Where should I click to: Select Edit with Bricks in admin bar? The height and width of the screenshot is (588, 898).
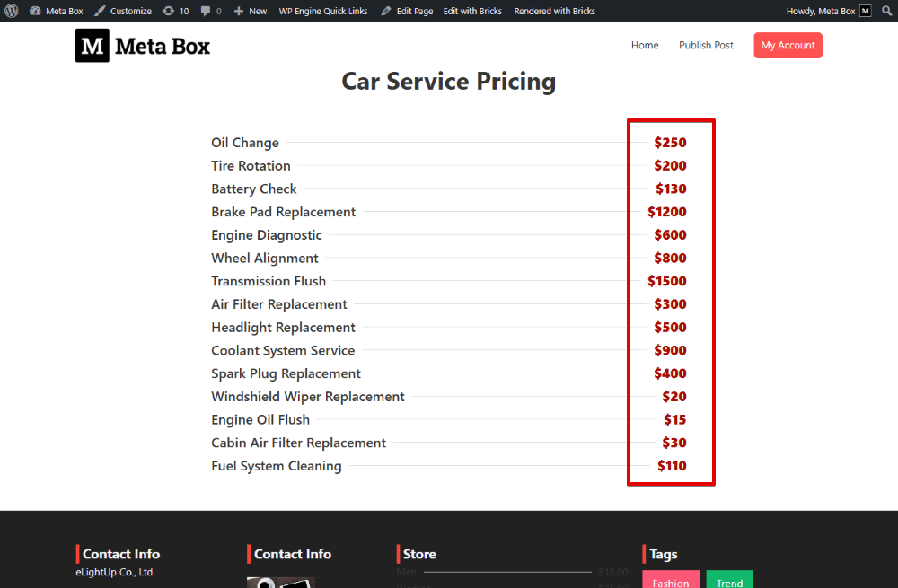pyautogui.click(x=473, y=10)
